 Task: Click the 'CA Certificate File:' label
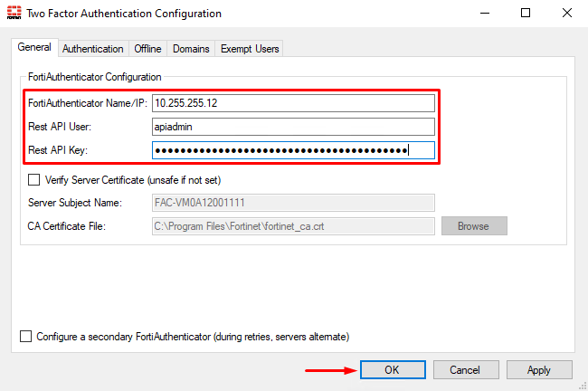click(x=66, y=226)
